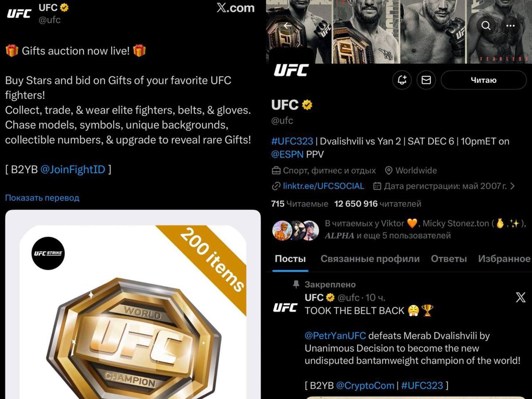The image size is (532, 399).
Task: Open the search magnifier on the profile banner
Action: click(486, 26)
